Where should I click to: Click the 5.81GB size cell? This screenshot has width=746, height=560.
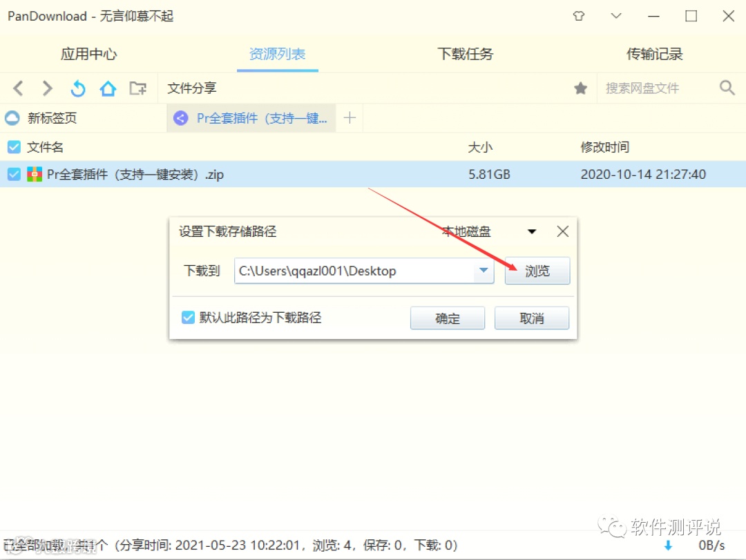[489, 174]
